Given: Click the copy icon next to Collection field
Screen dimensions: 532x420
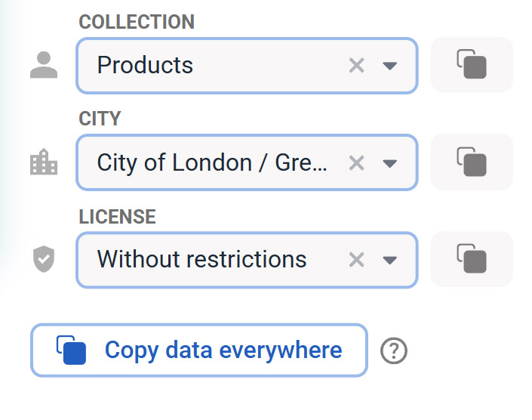Looking at the screenshot, I should pos(472,64).
